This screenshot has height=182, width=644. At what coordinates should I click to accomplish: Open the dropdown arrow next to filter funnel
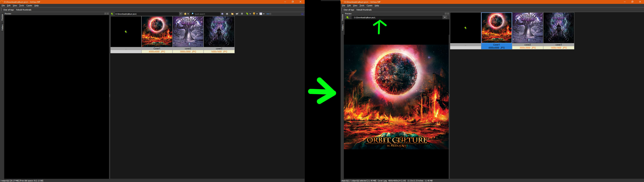pyautogui.click(x=257, y=14)
